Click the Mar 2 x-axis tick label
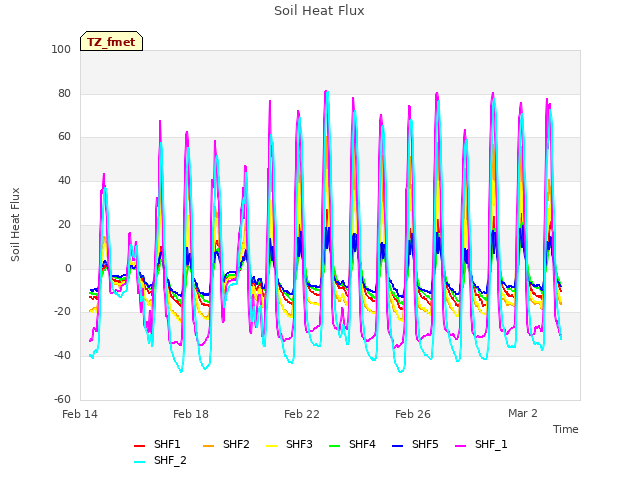 click(x=523, y=413)
